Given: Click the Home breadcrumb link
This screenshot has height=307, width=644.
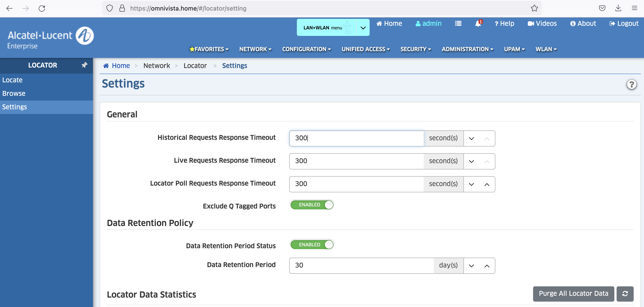Looking at the screenshot, I should click(121, 66).
